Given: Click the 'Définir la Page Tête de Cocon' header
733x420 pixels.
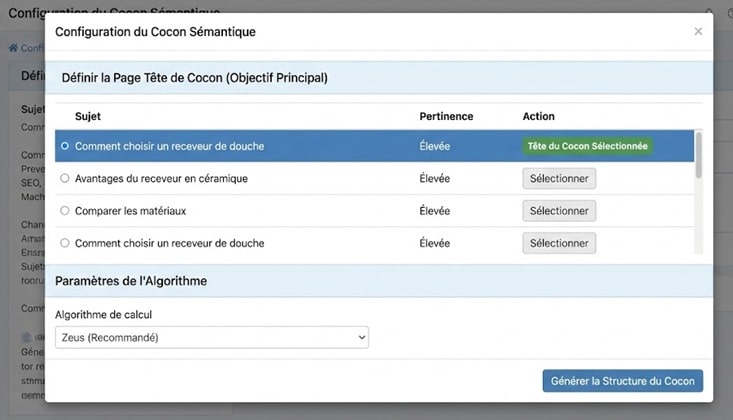Looking at the screenshot, I should click(x=195, y=77).
